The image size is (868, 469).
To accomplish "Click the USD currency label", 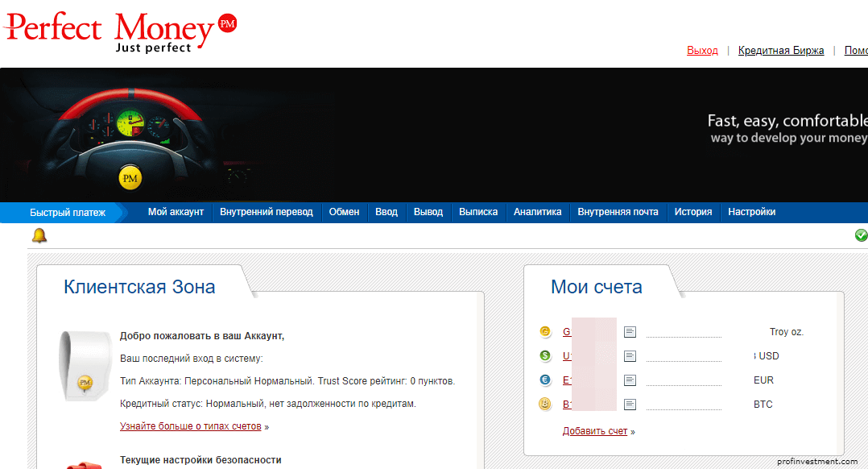I will coord(768,356).
